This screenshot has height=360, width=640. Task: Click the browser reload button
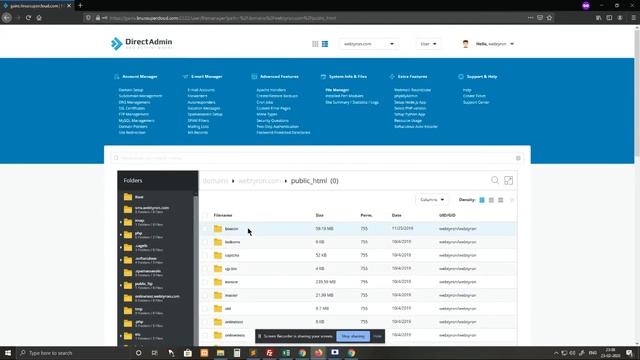(x=28, y=18)
